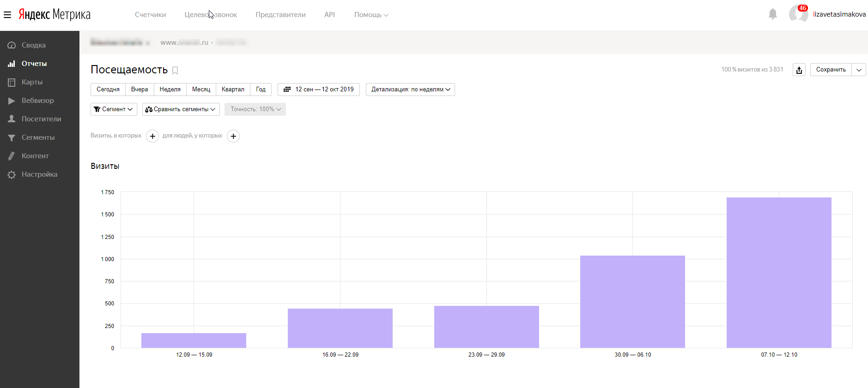Select the Месяц period
Viewport: 868px width, 388px height.
point(201,90)
